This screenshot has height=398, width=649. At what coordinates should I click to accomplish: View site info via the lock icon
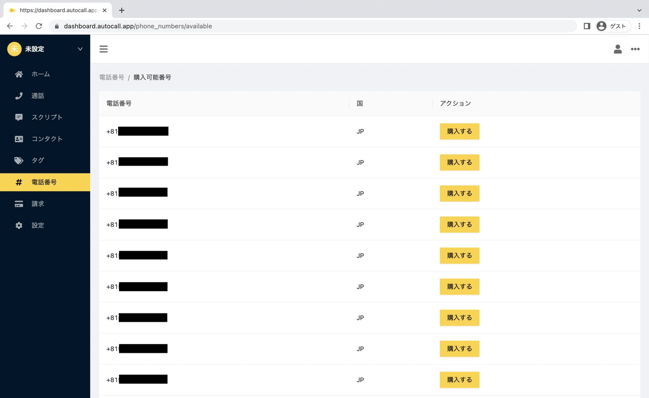click(57, 26)
